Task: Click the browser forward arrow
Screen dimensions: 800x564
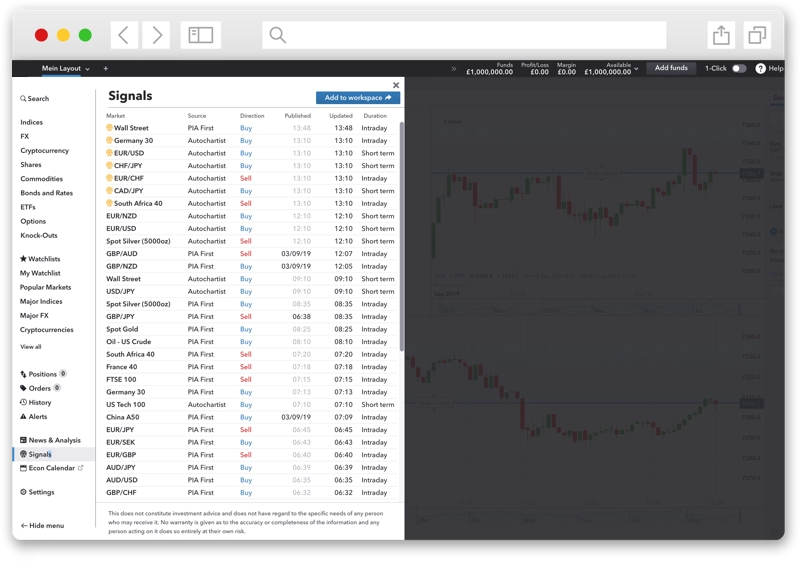Action: [156, 35]
